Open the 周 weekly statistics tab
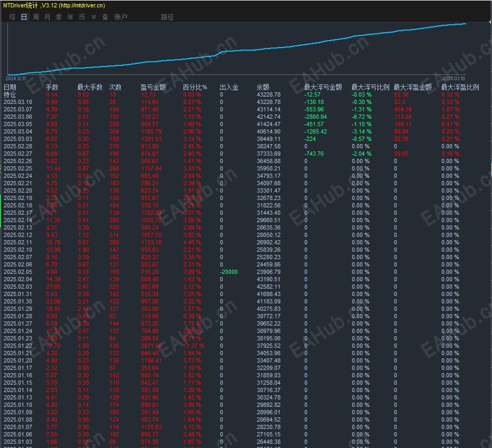The height and width of the screenshot is (448, 492). coord(35,17)
